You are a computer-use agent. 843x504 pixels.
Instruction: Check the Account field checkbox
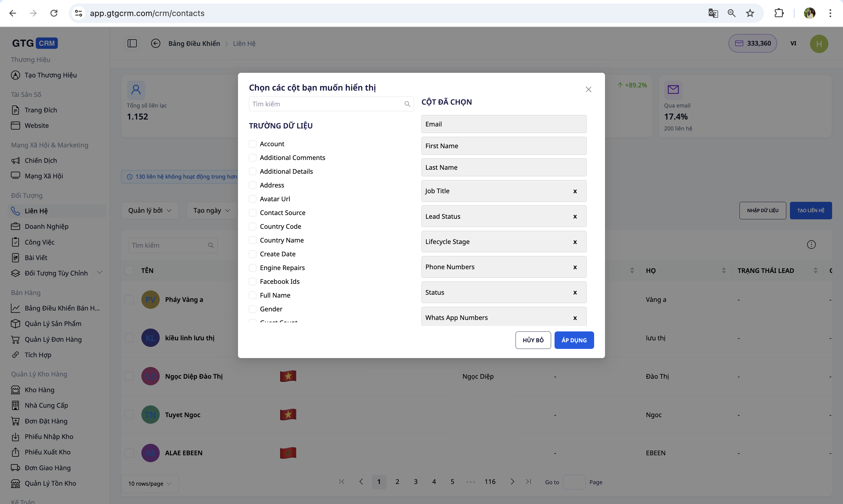(252, 144)
